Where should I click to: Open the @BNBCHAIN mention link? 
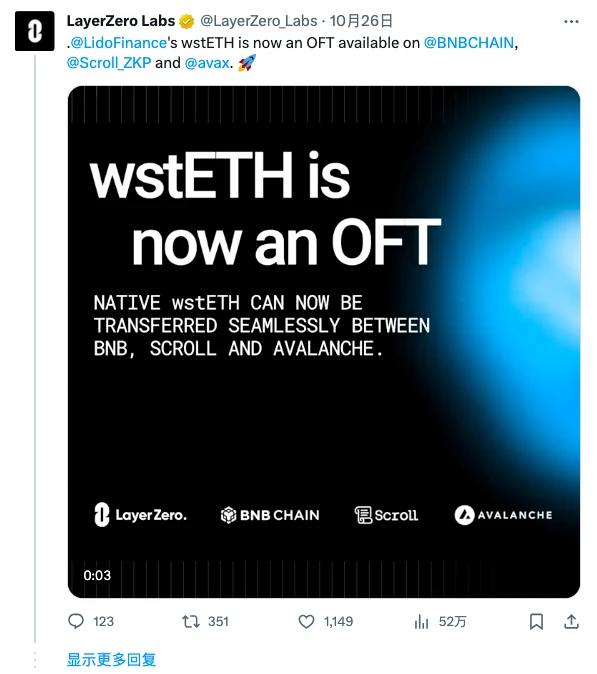click(x=469, y=43)
